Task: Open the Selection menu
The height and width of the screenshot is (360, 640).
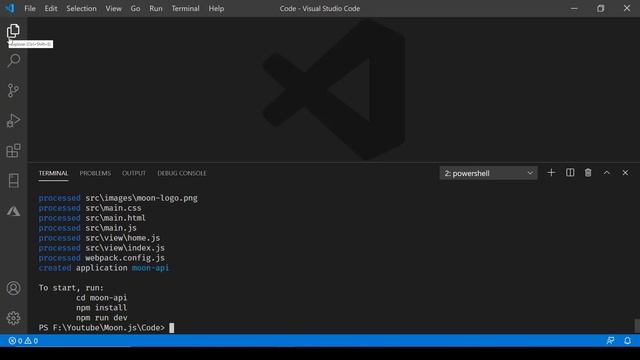Action: click(81, 8)
